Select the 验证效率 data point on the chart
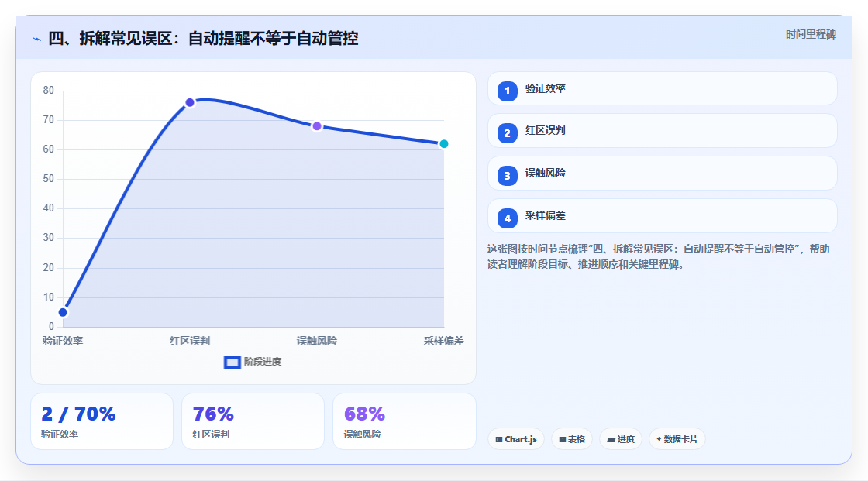The image size is (868, 481). 63,312
